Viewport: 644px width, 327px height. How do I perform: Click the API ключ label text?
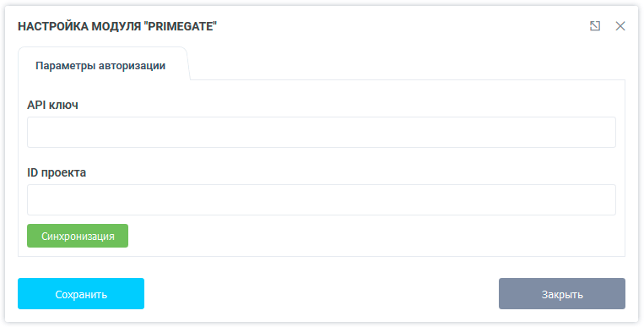52,105
